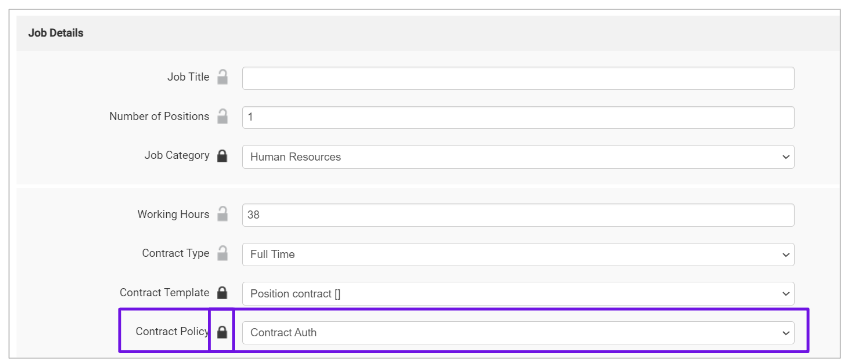
Task: Unlock the Job Category padlock
Action: point(222,156)
